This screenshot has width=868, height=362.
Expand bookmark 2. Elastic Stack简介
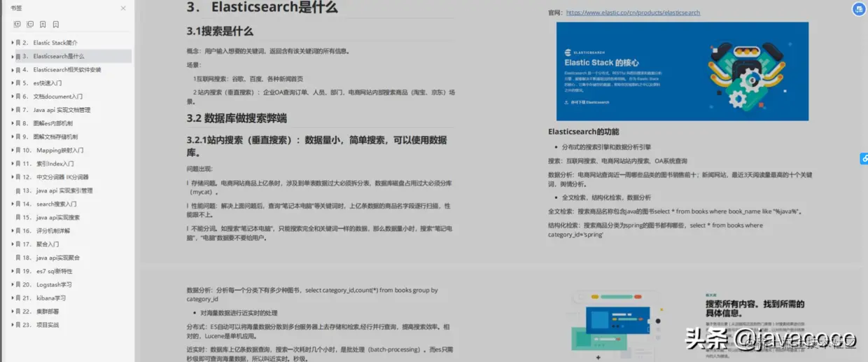(12, 43)
